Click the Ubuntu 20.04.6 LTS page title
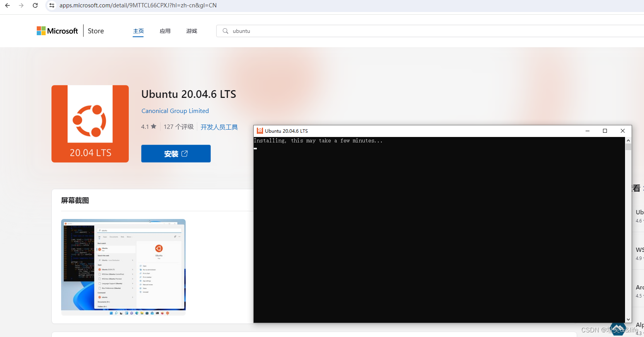 pos(189,94)
